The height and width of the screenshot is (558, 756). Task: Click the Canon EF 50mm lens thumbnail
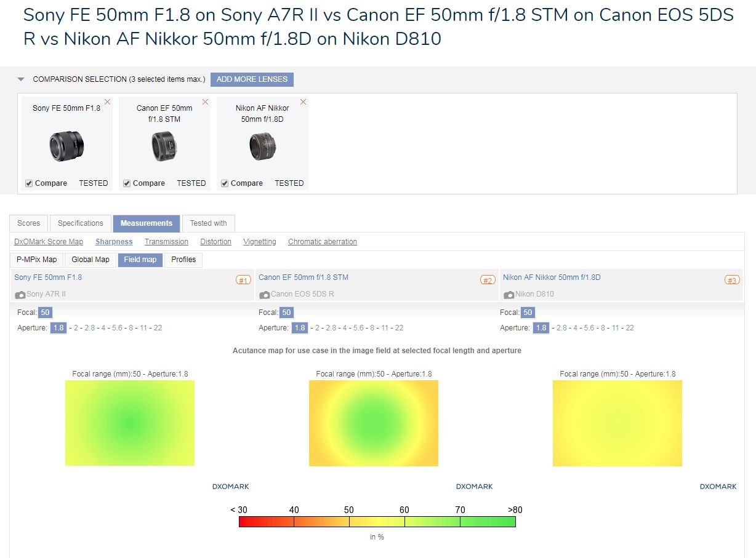click(164, 146)
